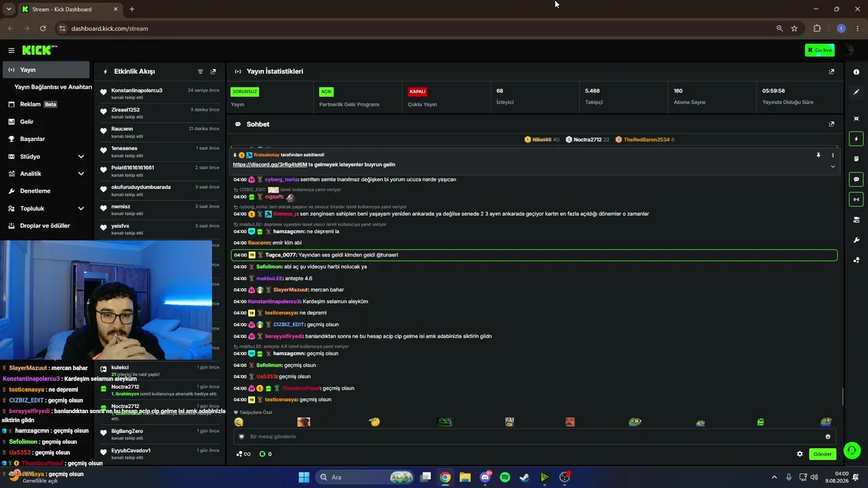Pop out the Sohbet chat panel

pyautogui.click(x=831, y=124)
